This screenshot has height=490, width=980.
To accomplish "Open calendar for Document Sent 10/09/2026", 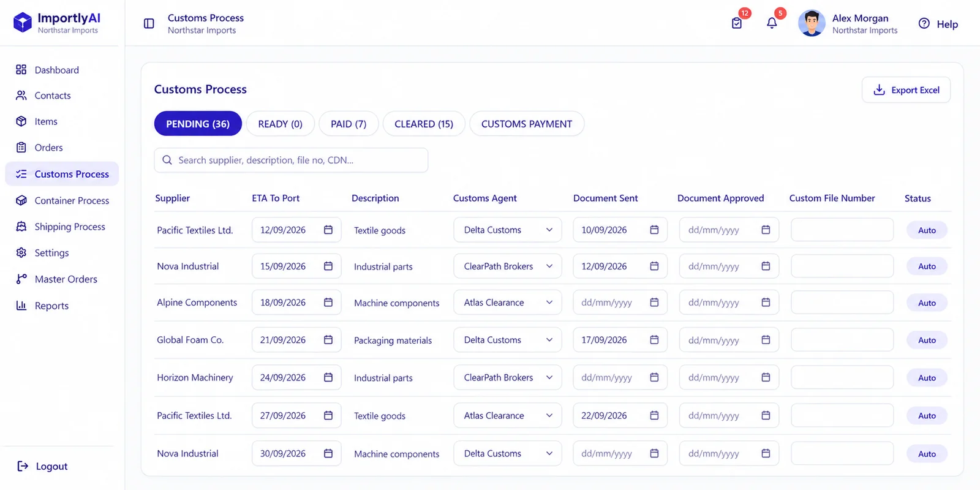I will click(654, 230).
